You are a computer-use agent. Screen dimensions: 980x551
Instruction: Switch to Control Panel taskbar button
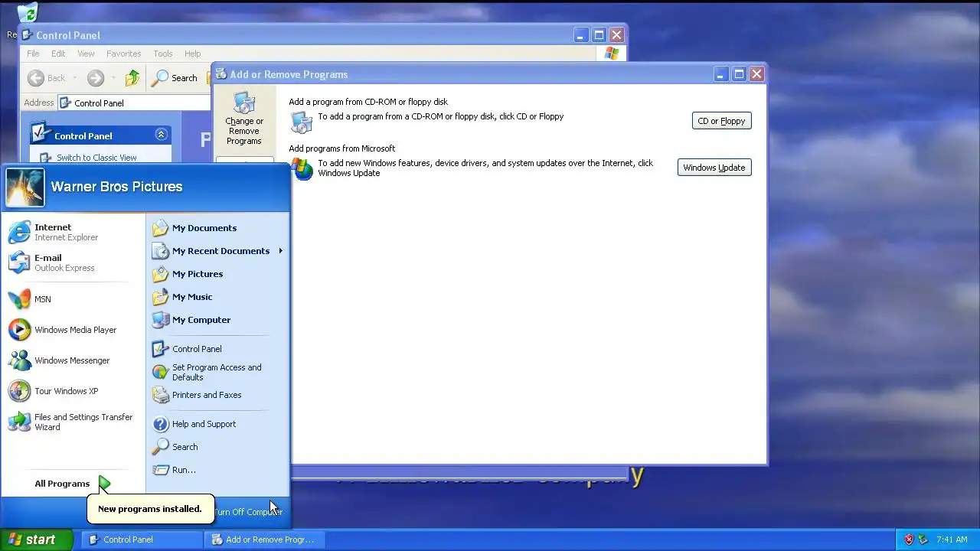click(x=141, y=540)
